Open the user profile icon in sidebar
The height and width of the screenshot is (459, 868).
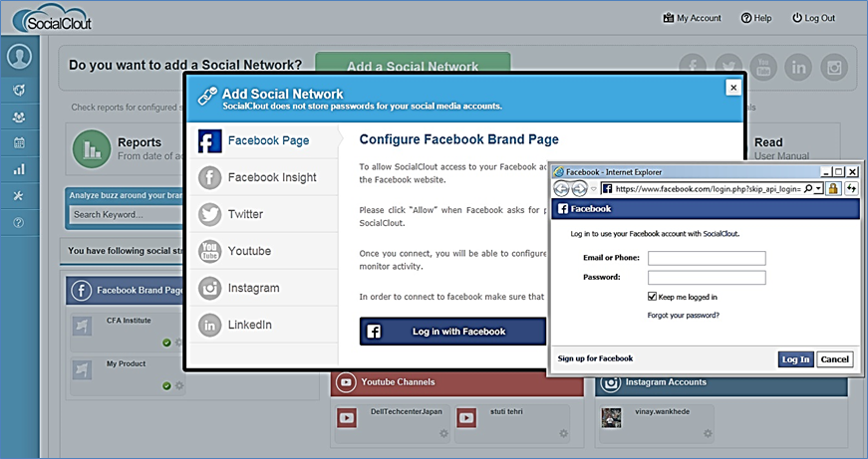pyautogui.click(x=19, y=57)
